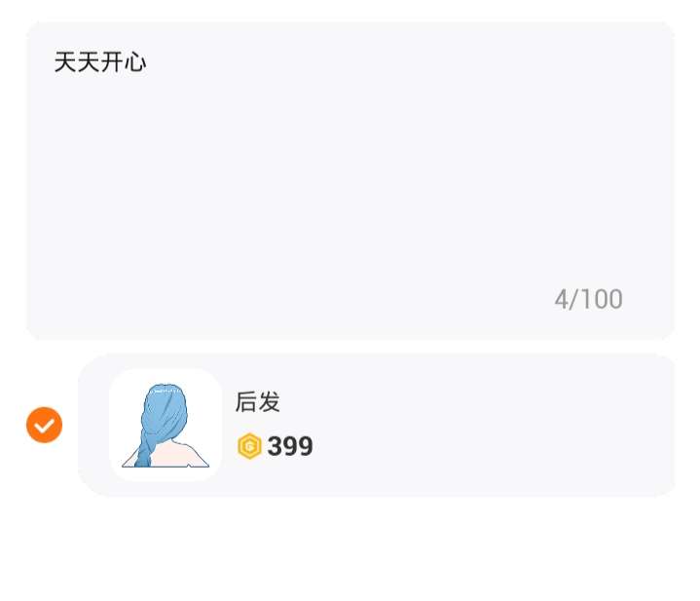
Task: Click the 399 price label
Action: 290,446
